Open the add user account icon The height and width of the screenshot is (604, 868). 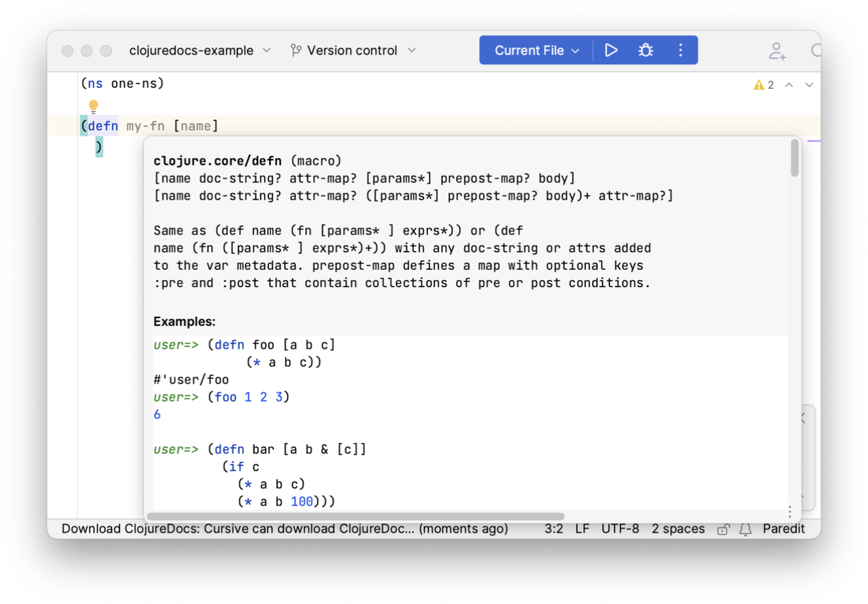[777, 51]
